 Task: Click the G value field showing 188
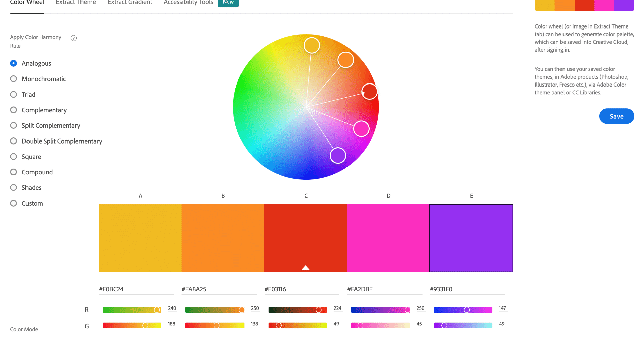click(172, 324)
